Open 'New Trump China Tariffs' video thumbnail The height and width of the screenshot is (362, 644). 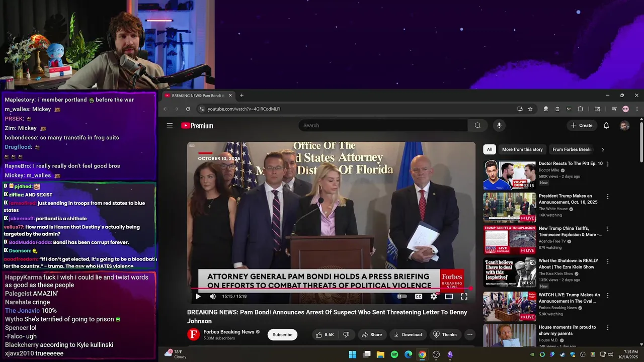510,239
